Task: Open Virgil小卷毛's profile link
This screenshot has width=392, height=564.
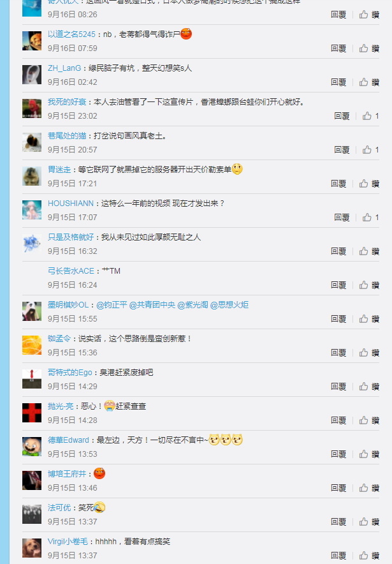Action: click(x=68, y=541)
